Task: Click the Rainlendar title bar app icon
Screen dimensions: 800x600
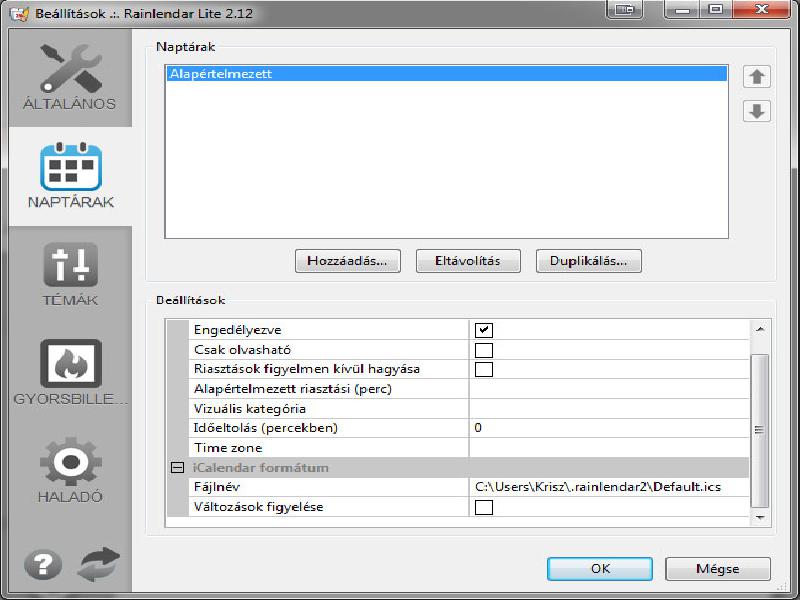Action: tap(19, 13)
